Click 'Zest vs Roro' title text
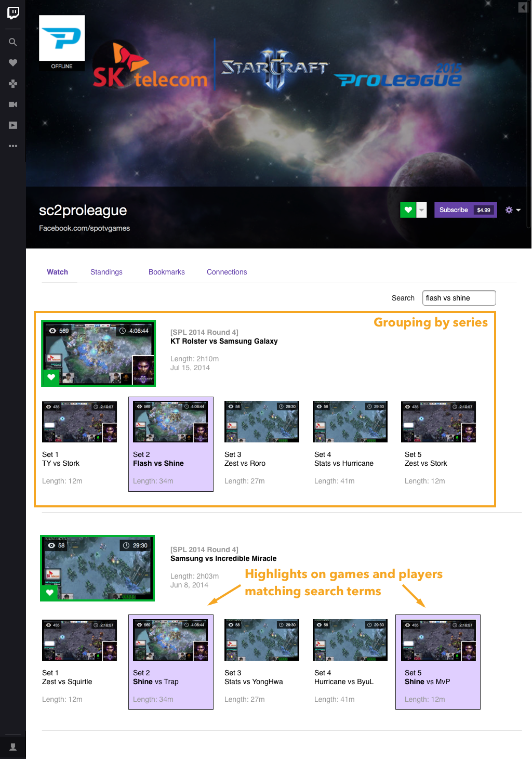This screenshot has height=759, width=532. click(245, 463)
